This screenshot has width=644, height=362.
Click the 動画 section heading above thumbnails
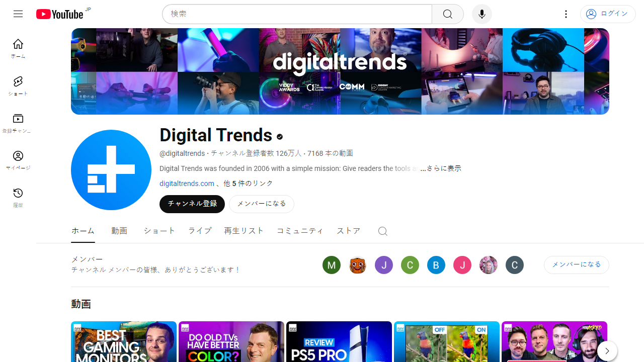coord(81,304)
